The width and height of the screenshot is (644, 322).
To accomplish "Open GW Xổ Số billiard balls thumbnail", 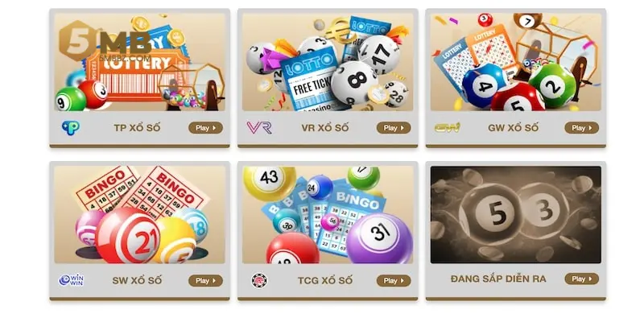I will point(516,62).
